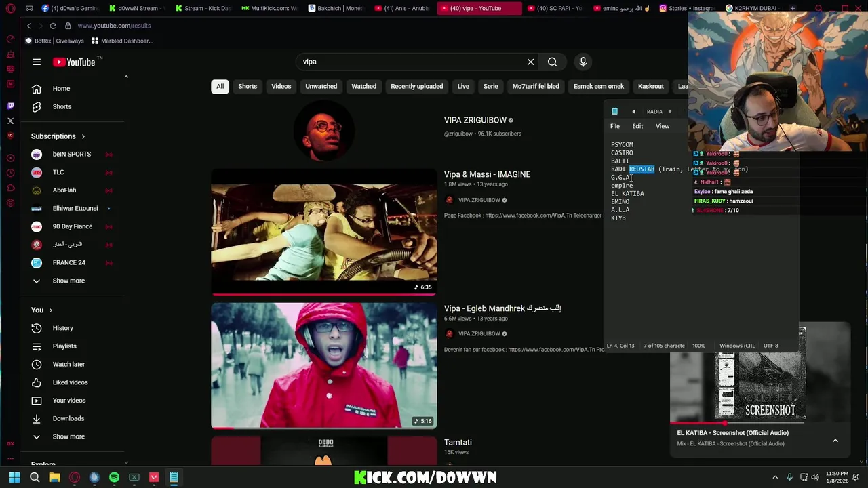Open beIN SPORTS subscription channel

pyautogui.click(x=73, y=154)
